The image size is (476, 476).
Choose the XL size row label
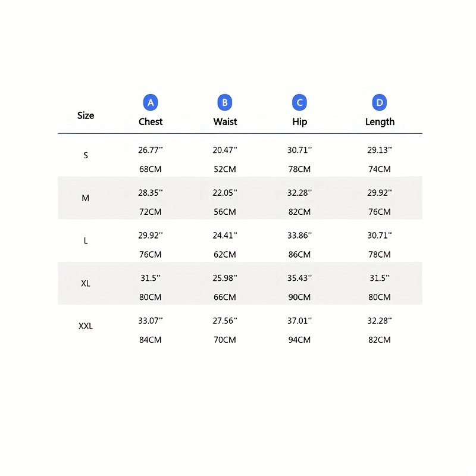(86, 284)
